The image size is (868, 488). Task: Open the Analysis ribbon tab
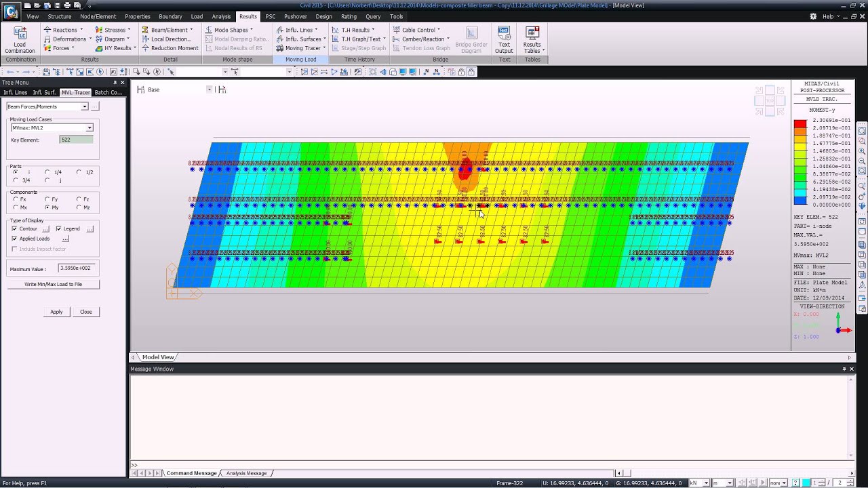(x=221, y=16)
